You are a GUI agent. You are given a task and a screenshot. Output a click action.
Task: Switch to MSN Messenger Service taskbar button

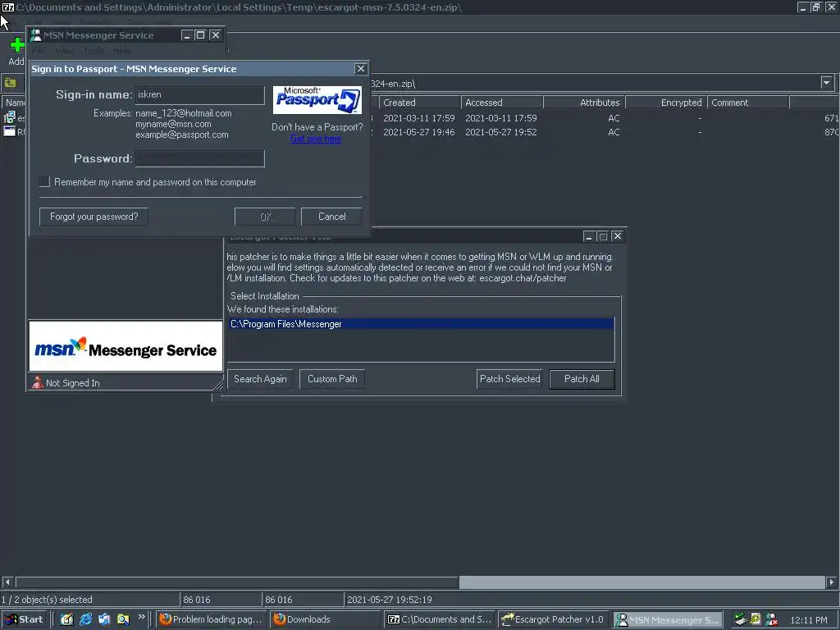point(668,620)
